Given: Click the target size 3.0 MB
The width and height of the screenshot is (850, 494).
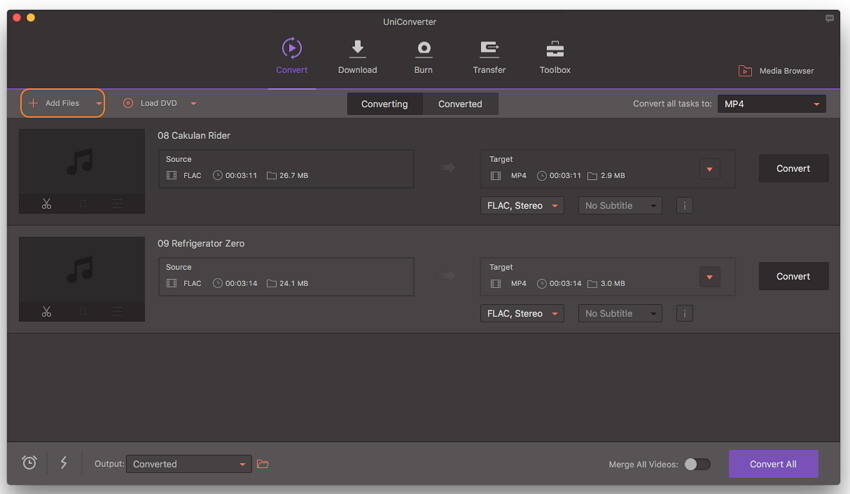Looking at the screenshot, I should pos(613,284).
